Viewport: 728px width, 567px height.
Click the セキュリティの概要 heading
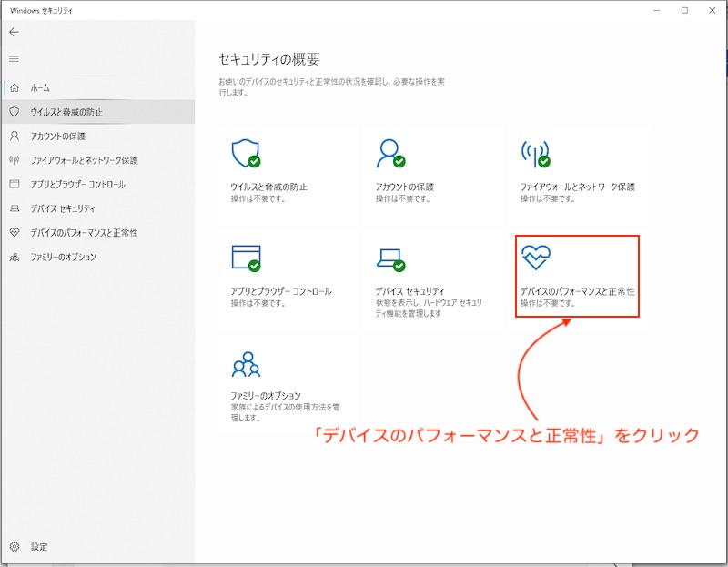[269, 59]
